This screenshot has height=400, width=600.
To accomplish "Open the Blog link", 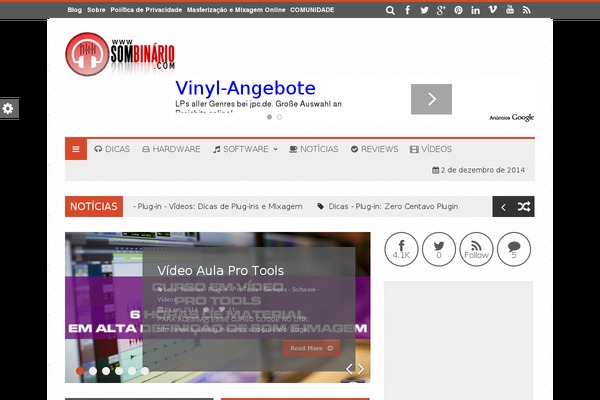I will (75, 10).
